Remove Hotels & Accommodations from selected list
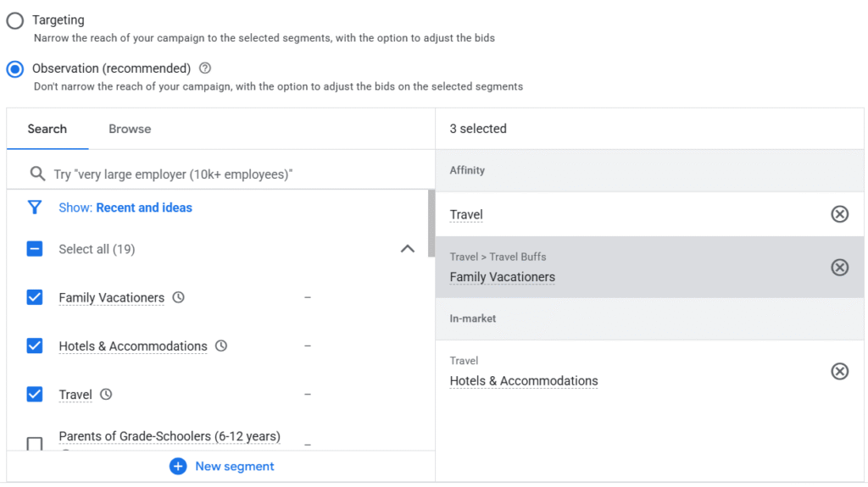Viewport: 868px width, 487px height. tap(839, 371)
